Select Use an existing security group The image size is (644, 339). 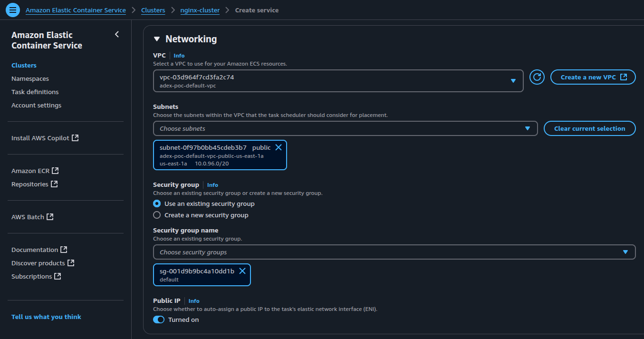coord(157,203)
